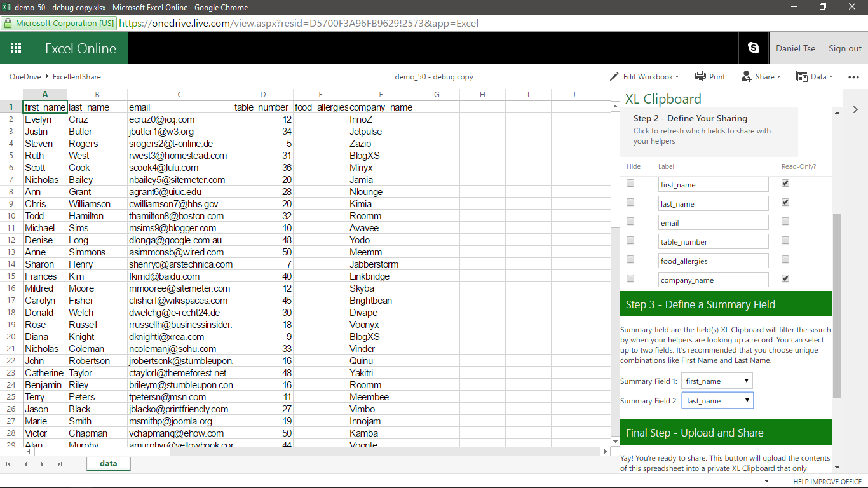Open the Share menu icon
This screenshot has width=868, height=488.
click(x=747, y=76)
